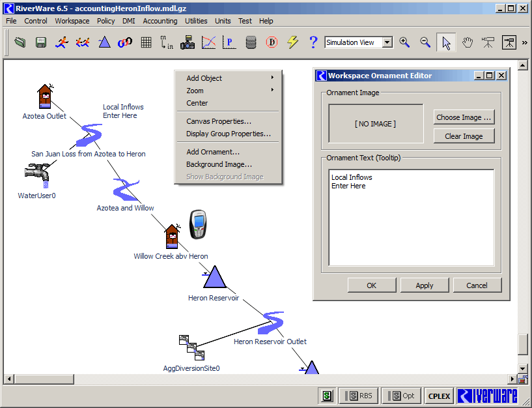Zoom in with the magnifier plus icon

click(x=404, y=42)
